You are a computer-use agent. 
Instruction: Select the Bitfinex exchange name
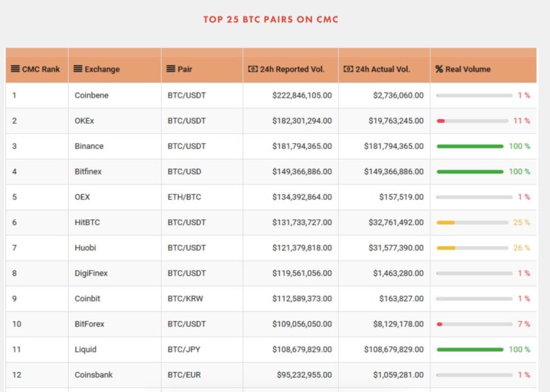coord(88,172)
